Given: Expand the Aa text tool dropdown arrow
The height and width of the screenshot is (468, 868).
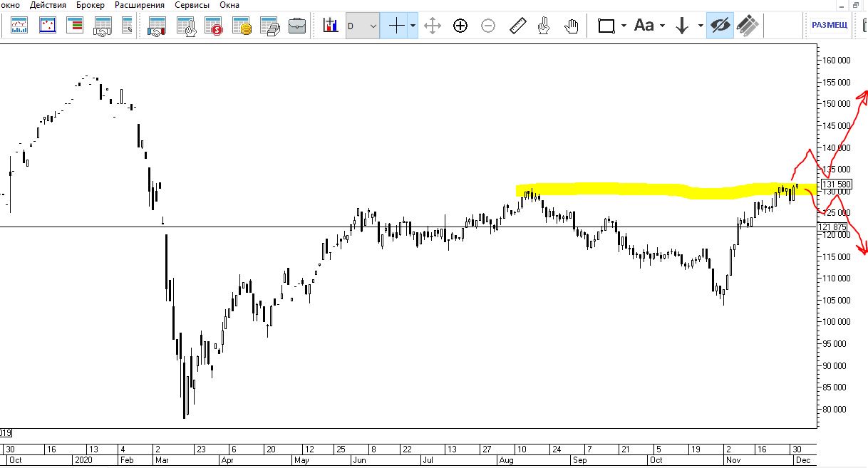Looking at the screenshot, I should (662, 26).
